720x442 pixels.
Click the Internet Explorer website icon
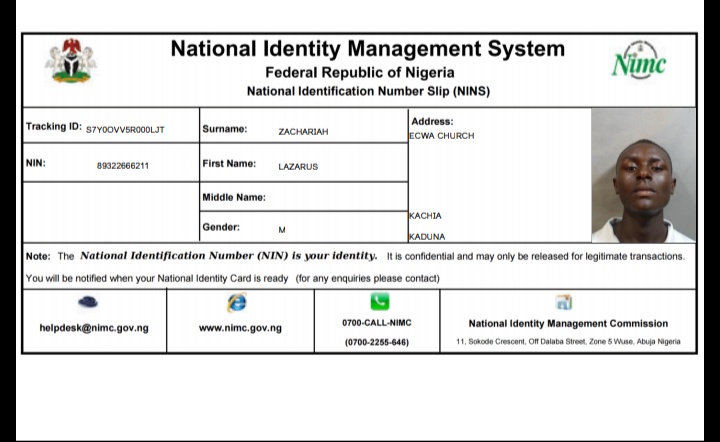click(237, 302)
